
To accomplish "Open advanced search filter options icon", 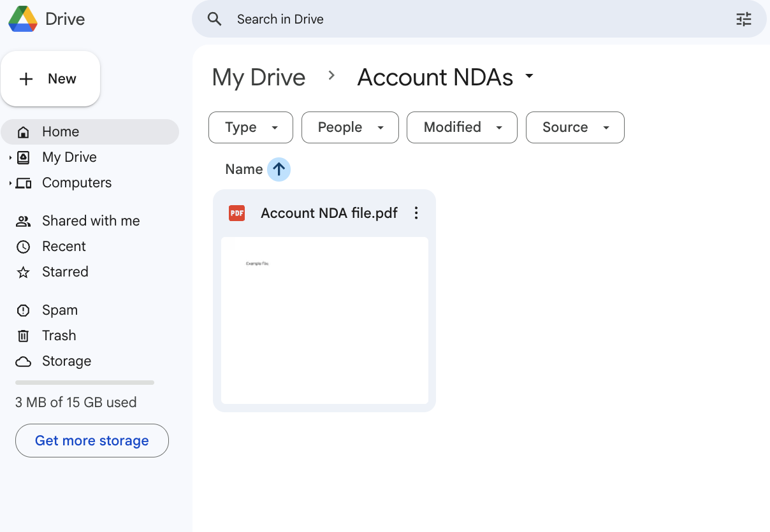I will click(x=743, y=19).
